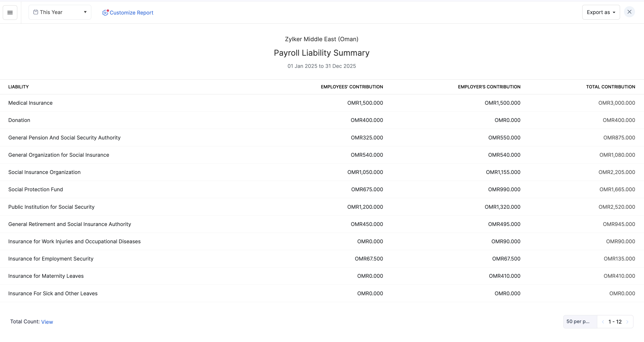Screen dimensions: 644x342
Task: Go to next page arrow
Action: click(x=627, y=322)
